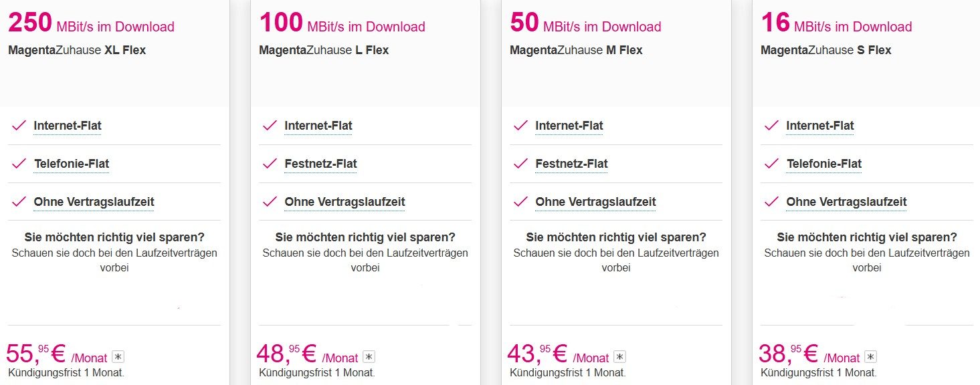980x385 pixels.
Task: Select the MagentaZuhause S Flex plan title
Action: [x=826, y=50]
